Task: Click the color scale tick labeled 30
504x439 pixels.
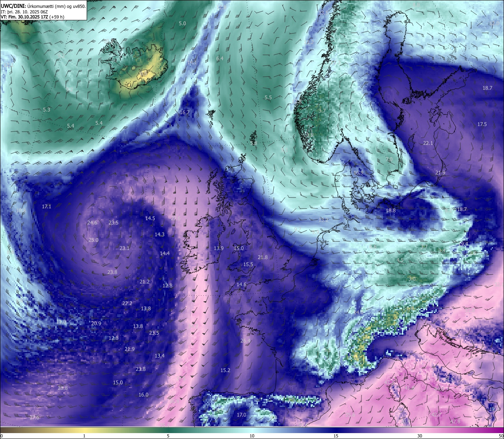Action: [x=420, y=436]
